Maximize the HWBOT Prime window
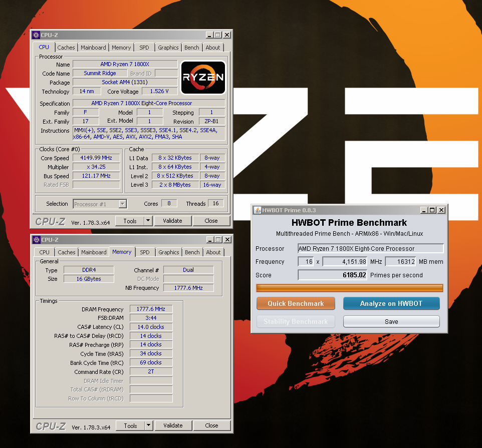 pos(432,210)
